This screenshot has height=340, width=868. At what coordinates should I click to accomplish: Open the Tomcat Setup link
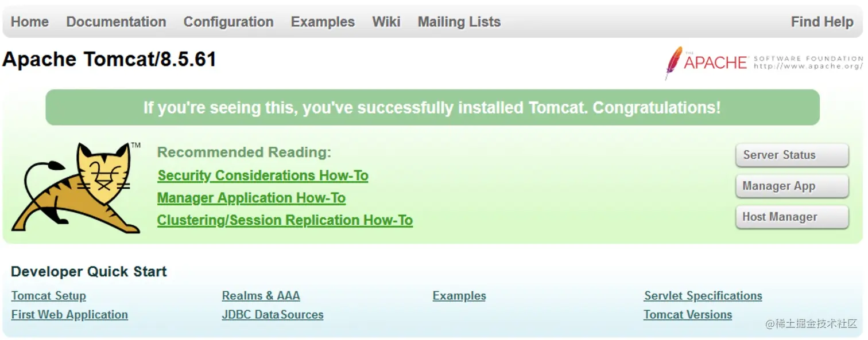point(49,296)
